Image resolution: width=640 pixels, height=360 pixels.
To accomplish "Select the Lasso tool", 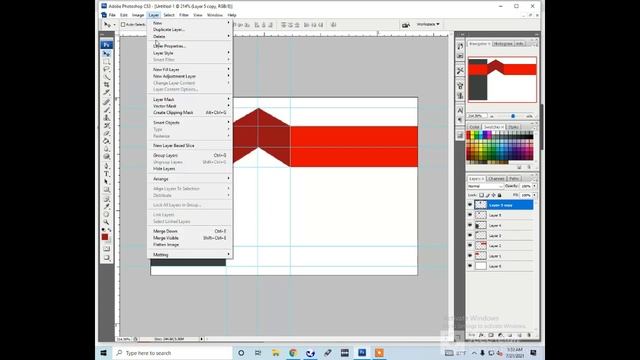I will (107, 69).
